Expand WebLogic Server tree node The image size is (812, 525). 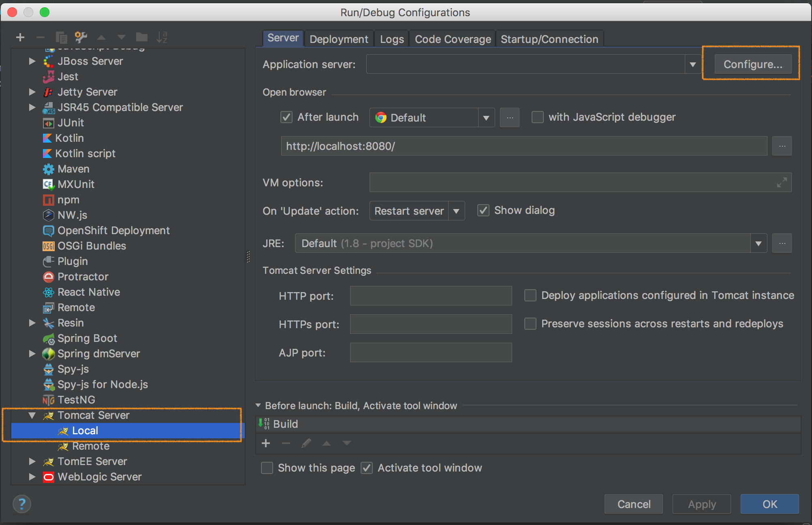tap(32, 477)
